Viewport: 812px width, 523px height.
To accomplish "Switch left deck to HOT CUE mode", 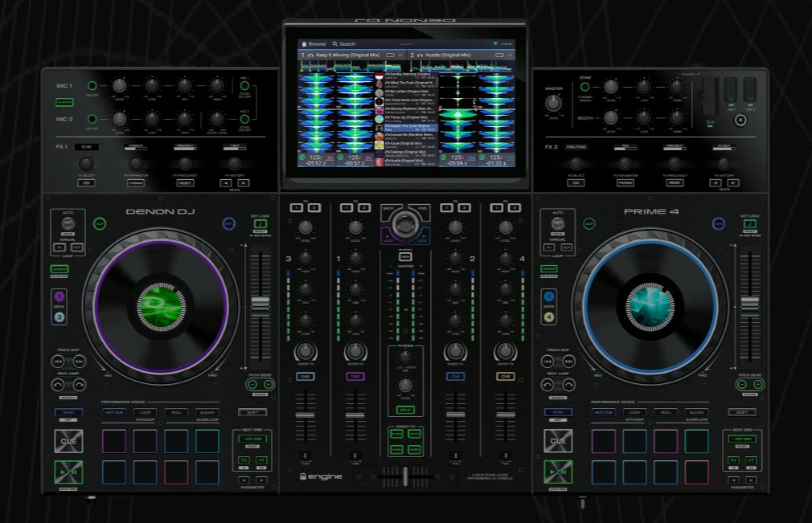I will pos(114,412).
